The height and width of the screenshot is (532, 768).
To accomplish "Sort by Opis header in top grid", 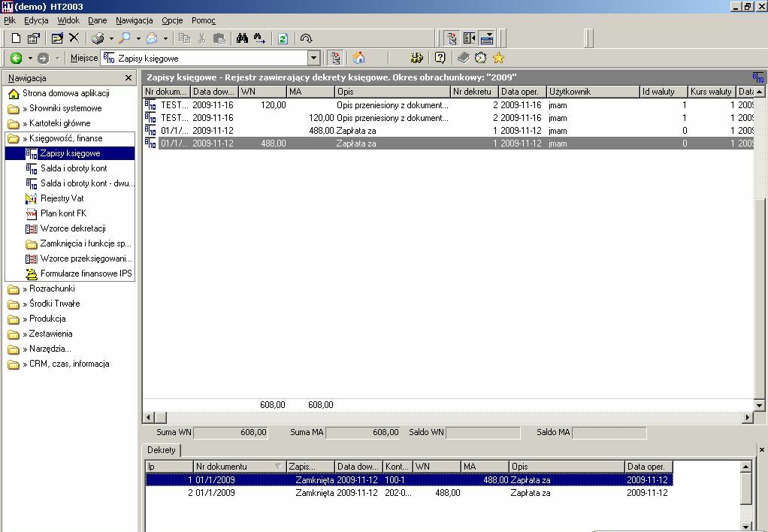I will pyautogui.click(x=392, y=92).
